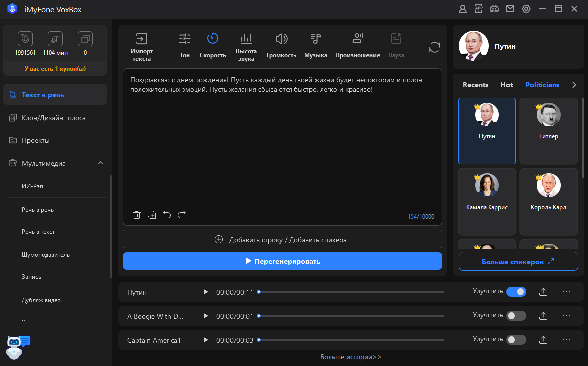Viewport: 588px width, 366px height.
Task: Undo the last text edit
Action: [167, 215]
